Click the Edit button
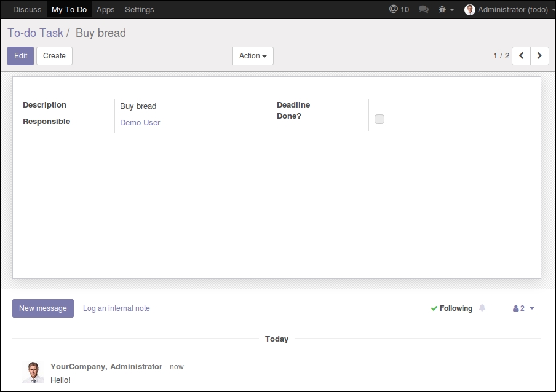This screenshot has height=392, width=556. point(20,55)
